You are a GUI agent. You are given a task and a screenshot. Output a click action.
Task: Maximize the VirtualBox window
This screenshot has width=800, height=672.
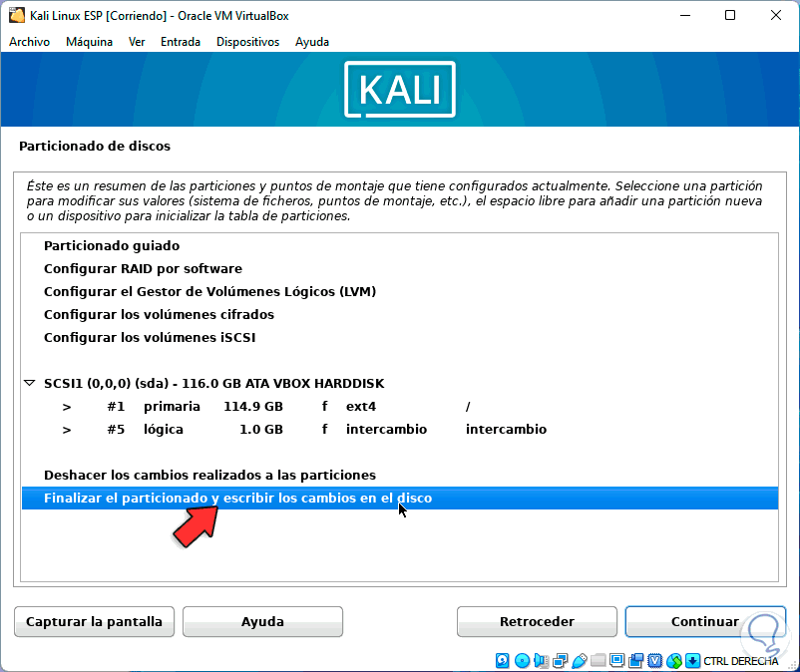(730, 15)
